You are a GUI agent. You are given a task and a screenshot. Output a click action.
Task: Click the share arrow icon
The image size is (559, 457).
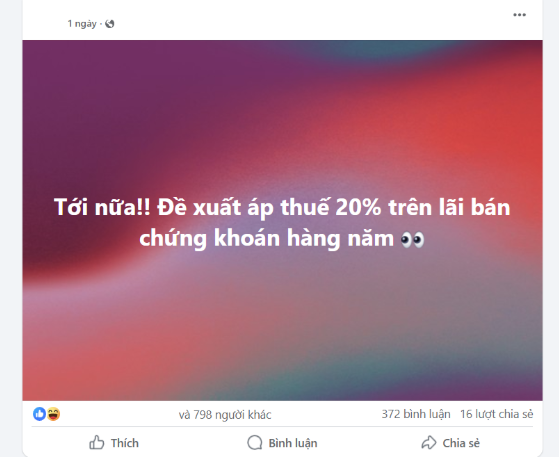[429, 442]
